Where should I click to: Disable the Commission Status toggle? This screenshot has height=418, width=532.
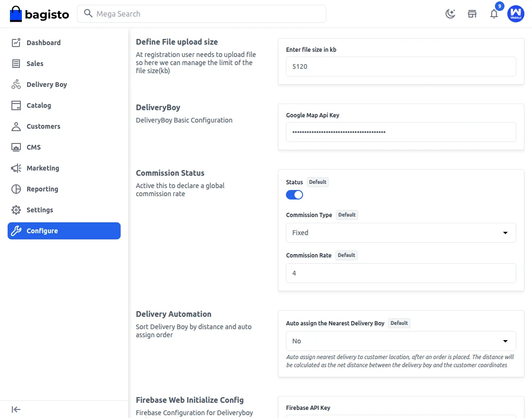coord(294,195)
